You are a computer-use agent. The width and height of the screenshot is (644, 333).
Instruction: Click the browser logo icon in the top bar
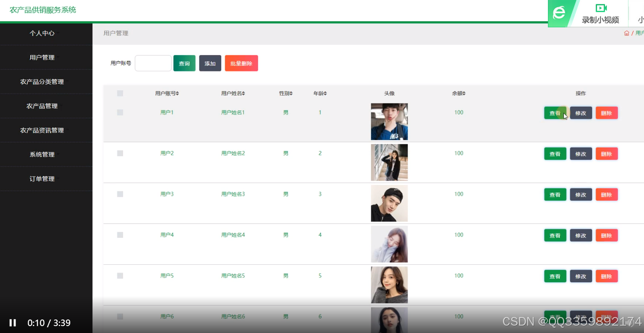(559, 13)
